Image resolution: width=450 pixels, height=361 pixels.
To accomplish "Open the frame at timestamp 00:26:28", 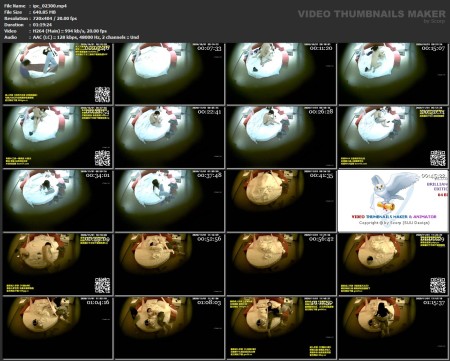I will coord(281,137).
